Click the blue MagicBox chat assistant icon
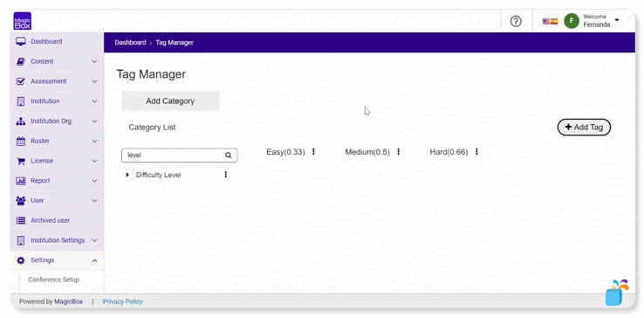Viewport: 644px width, 318px height. pyautogui.click(x=617, y=293)
